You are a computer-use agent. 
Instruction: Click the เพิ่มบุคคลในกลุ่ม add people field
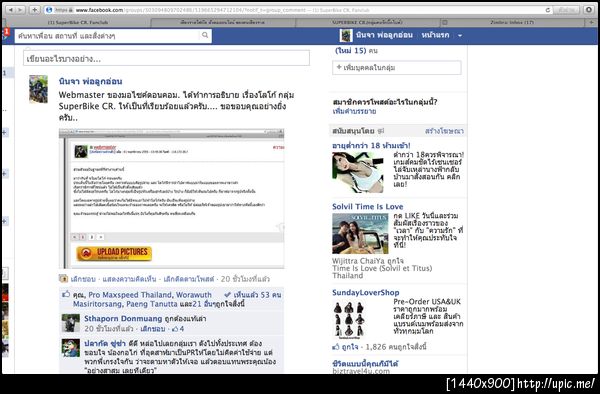click(397, 68)
